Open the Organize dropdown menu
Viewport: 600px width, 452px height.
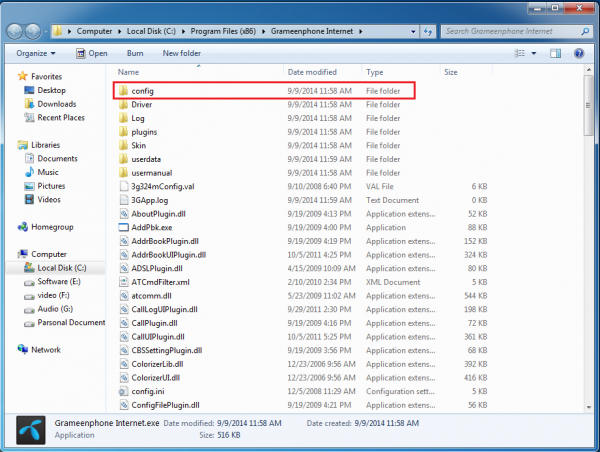(36, 53)
